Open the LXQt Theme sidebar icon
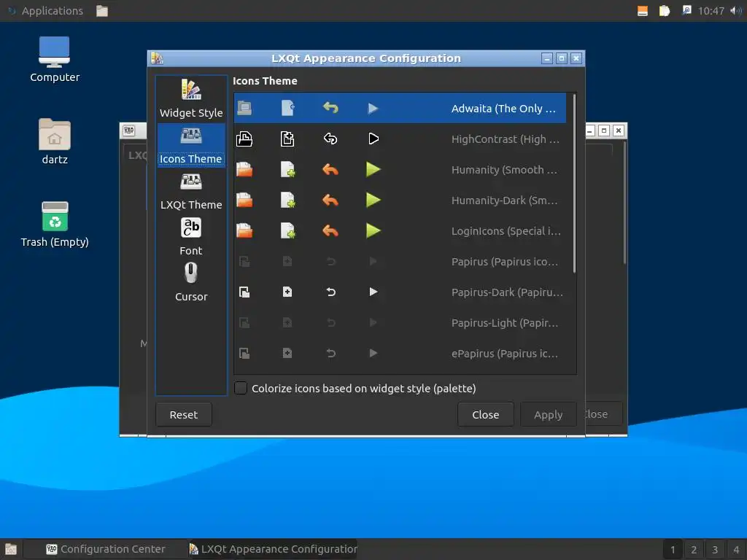The width and height of the screenshot is (747, 560). click(191, 182)
